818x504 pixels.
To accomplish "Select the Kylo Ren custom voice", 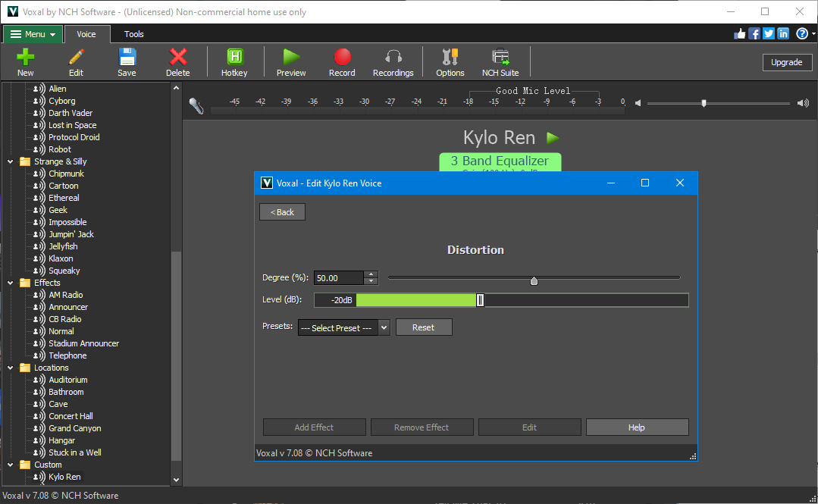I will click(64, 477).
